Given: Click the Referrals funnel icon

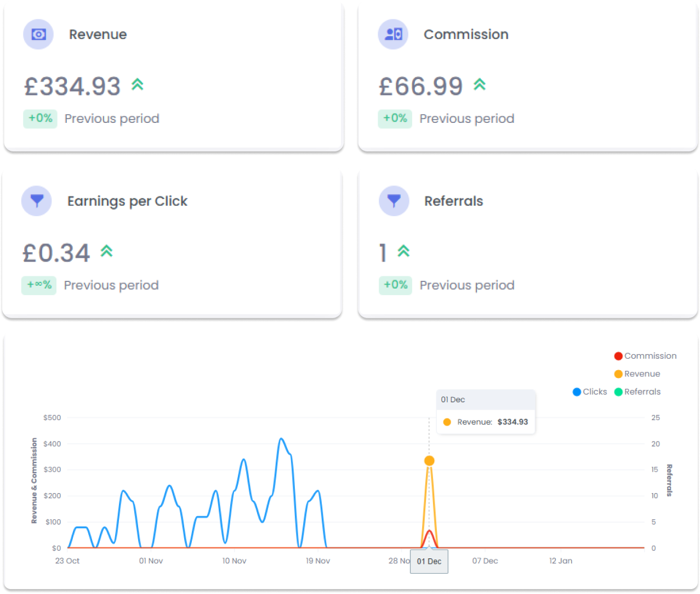Looking at the screenshot, I should point(394,201).
